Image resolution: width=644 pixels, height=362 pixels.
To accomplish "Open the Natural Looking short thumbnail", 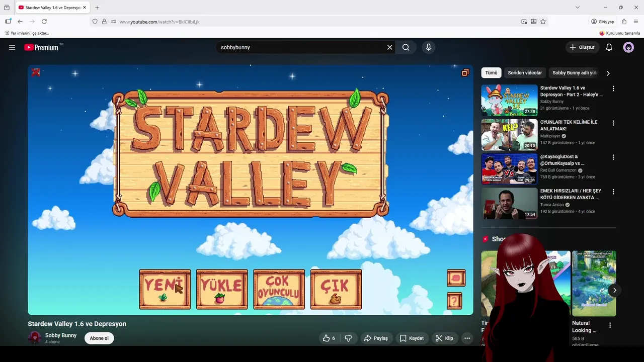I will click(594, 284).
